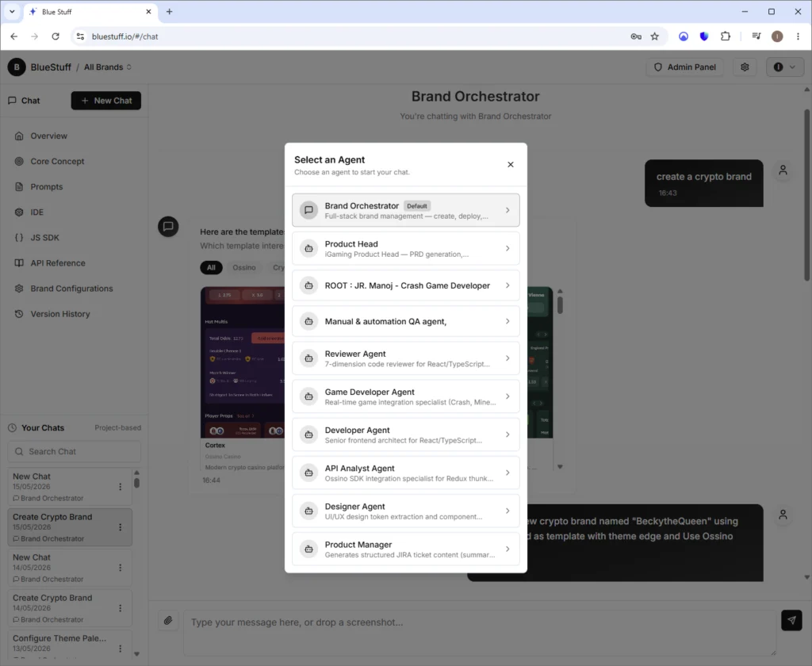Open chevron on Reviewer Agent row
The height and width of the screenshot is (666, 812).
click(507, 358)
